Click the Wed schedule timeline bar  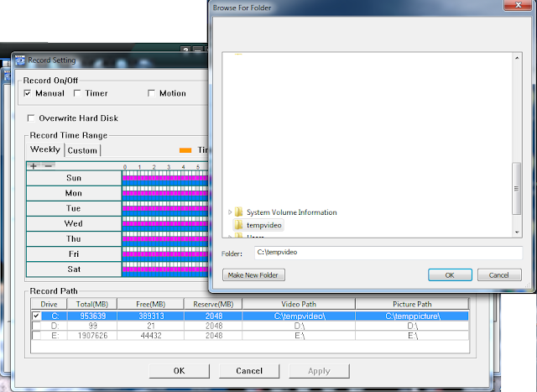point(165,224)
